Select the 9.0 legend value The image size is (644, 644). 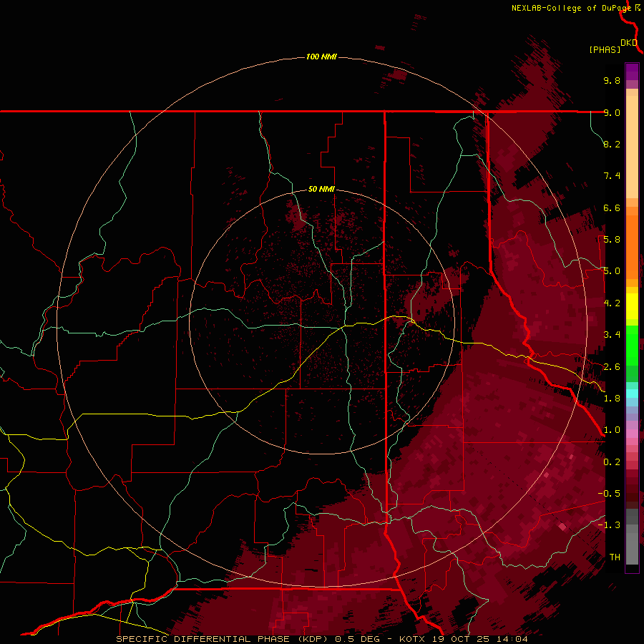(x=612, y=112)
